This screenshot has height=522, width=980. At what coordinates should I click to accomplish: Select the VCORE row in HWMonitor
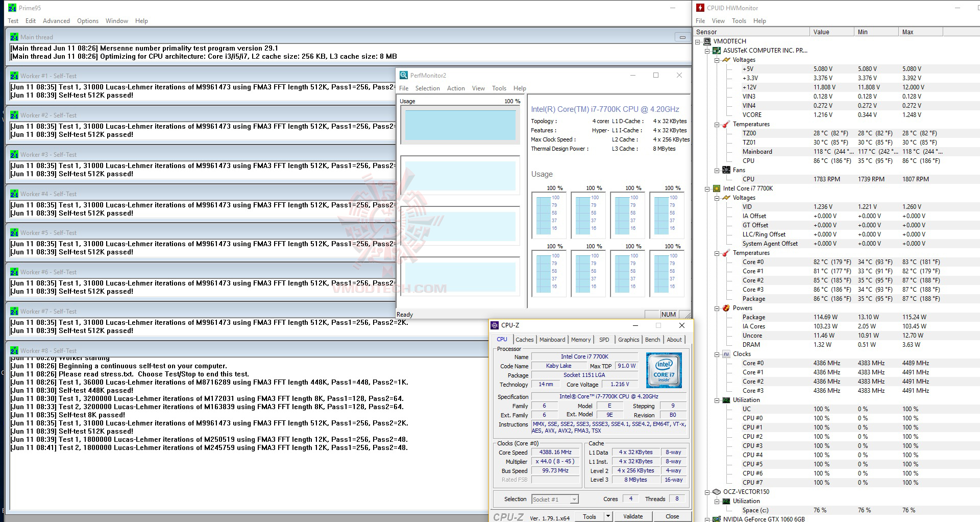pyautogui.click(x=837, y=115)
